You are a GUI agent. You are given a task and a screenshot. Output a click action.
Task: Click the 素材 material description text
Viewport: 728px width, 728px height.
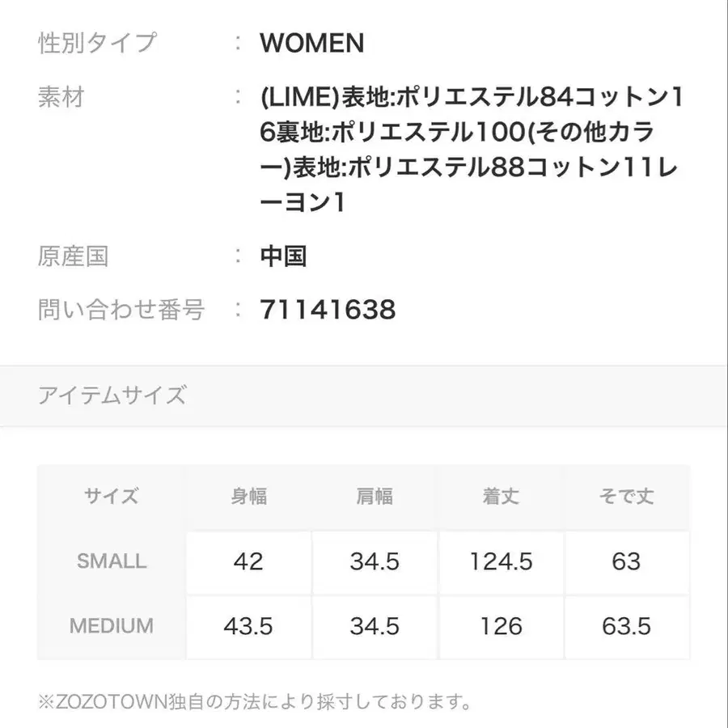tap(472, 150)
